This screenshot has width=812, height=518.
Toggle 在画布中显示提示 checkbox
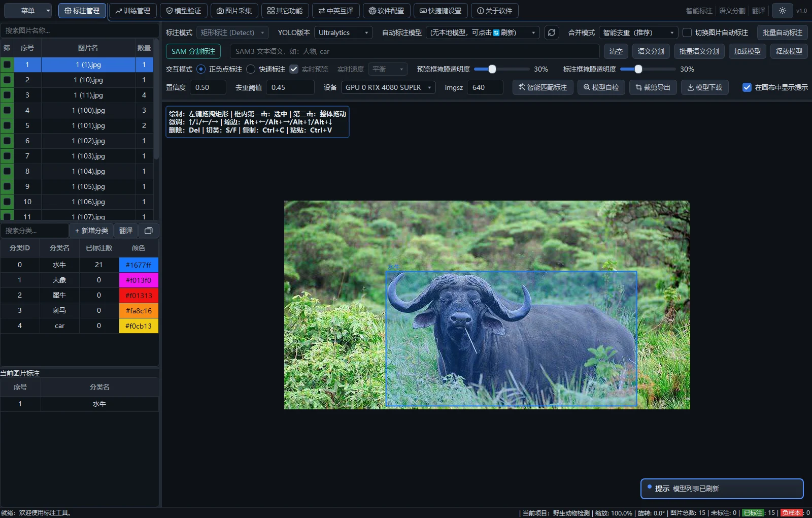[747, 87]
